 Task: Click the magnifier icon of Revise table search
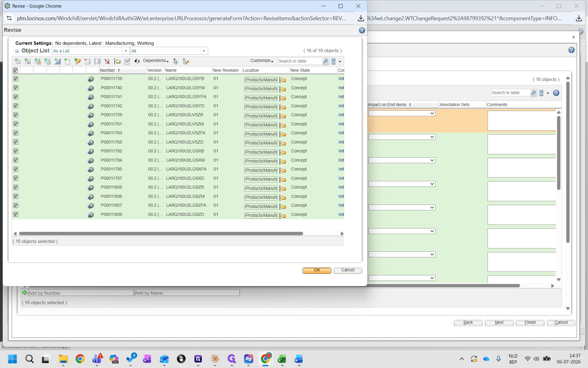point(326,61)
